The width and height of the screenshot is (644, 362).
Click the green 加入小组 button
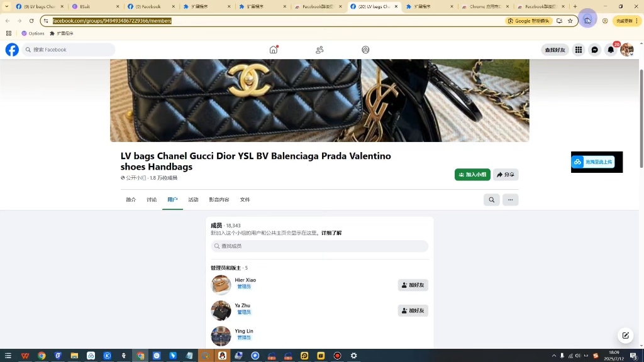pos(472,175)
